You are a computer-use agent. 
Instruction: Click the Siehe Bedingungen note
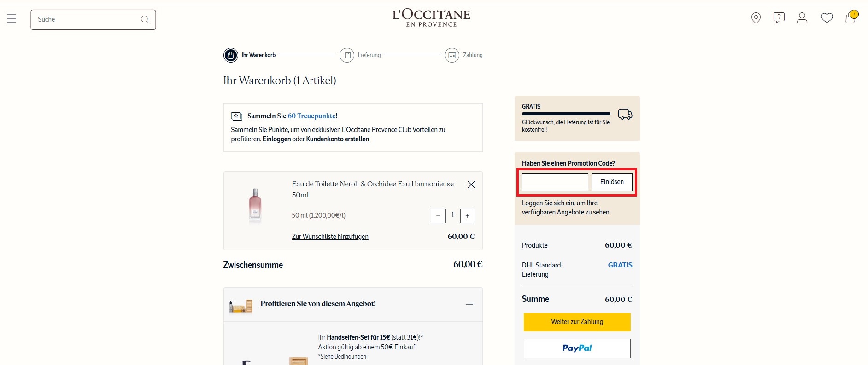click(342, 357)
